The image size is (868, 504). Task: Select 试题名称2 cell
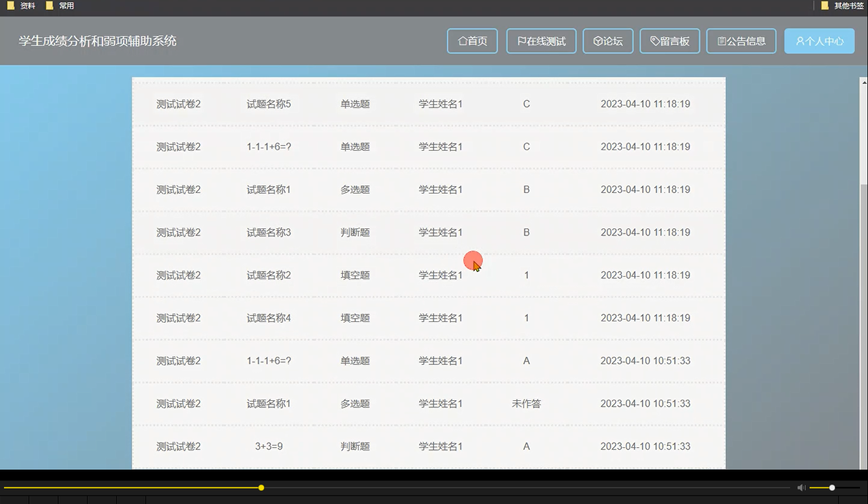point(269,275)
